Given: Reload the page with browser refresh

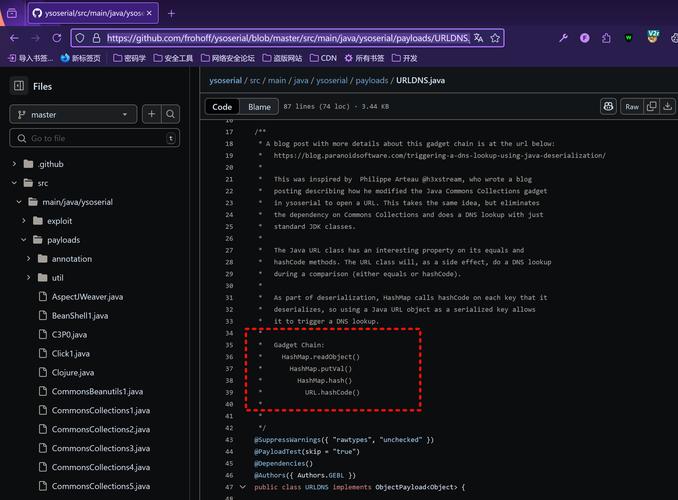Looking at the screenshot, I should coord(57,38).
